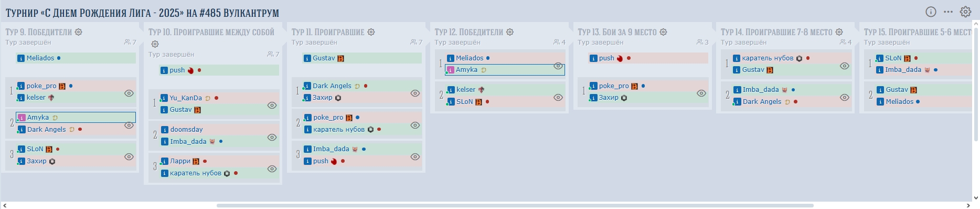Open settings gear for Тур 11. Проигравшие

click(x=371, y=32)
